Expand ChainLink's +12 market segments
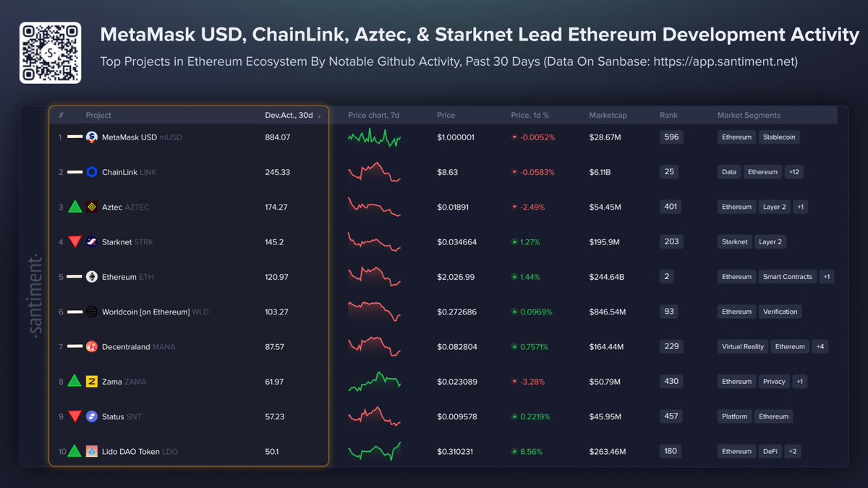This screenshot has height=488, width=868. [794, 172]
